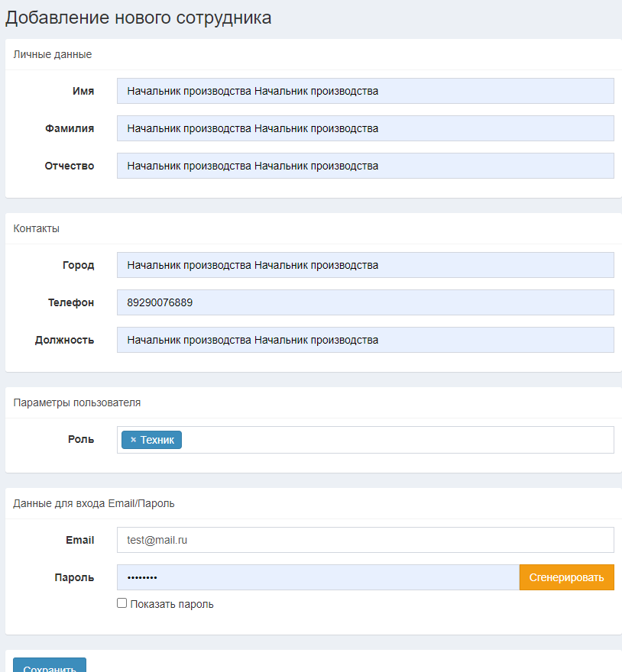Click the Техник role tag label
This screenshot has width=622, height=672.
point(157,440)
